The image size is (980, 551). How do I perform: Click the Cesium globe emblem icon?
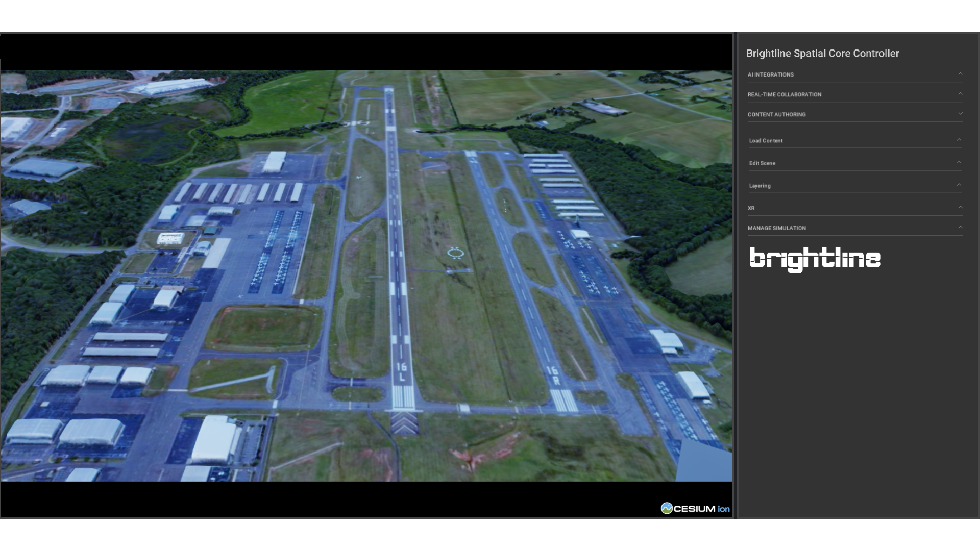(668, 508)
